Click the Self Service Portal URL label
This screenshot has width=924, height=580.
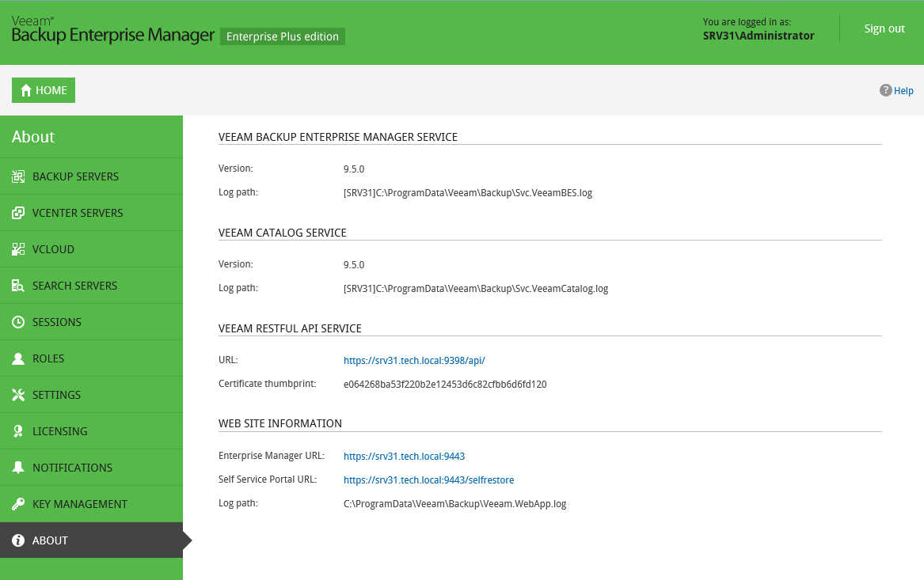(x=267, y=480)
